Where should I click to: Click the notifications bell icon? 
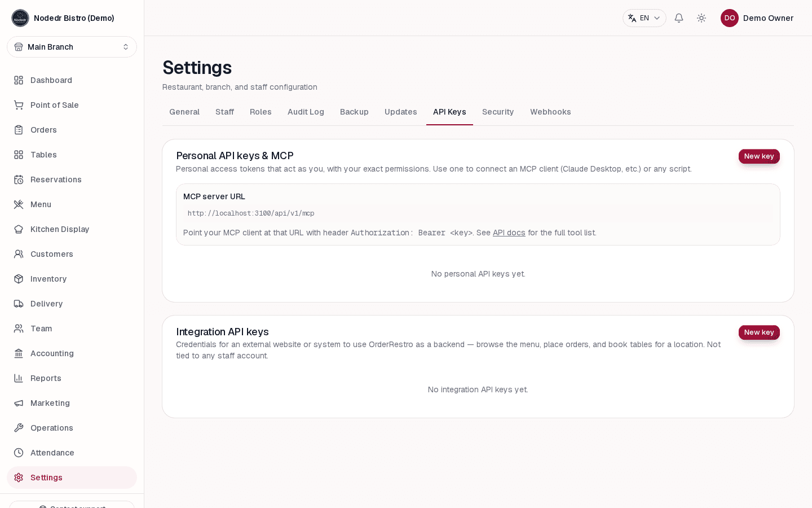pyautogui.click(x=679, y=18)
